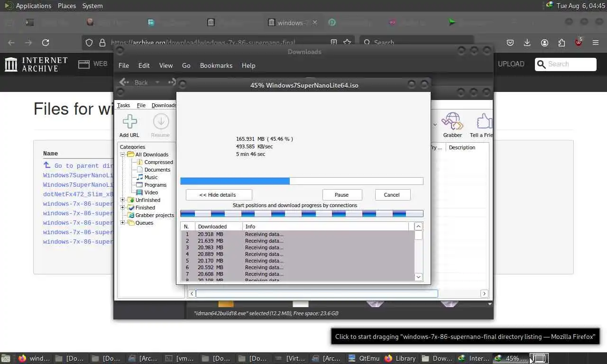Screen dimensions: 607x364
Task: Click the Cancel download button
Action: point(392,195)
